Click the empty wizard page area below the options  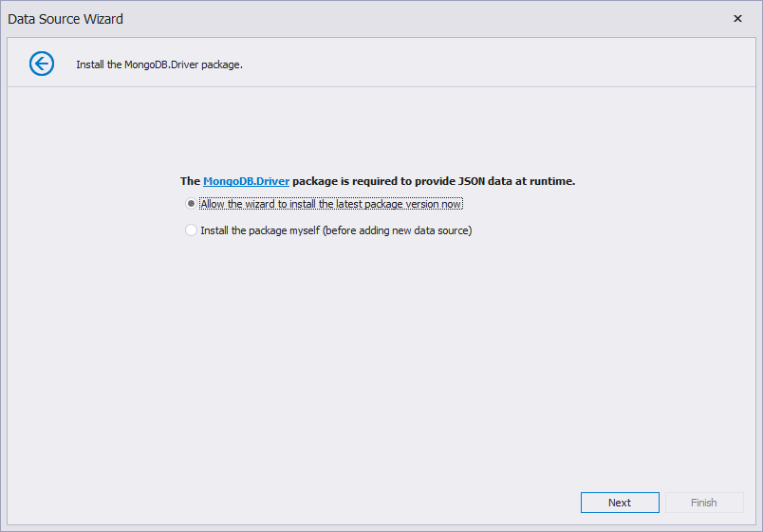(381, 359)
